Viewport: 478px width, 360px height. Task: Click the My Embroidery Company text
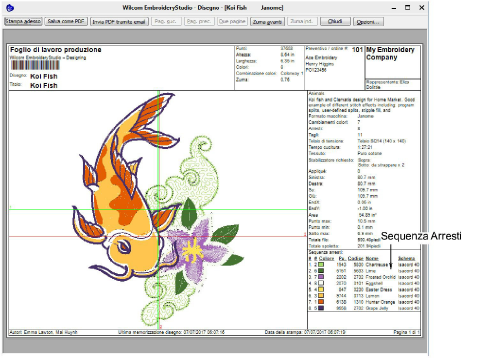pyautogui.click(x=390, y=53)
